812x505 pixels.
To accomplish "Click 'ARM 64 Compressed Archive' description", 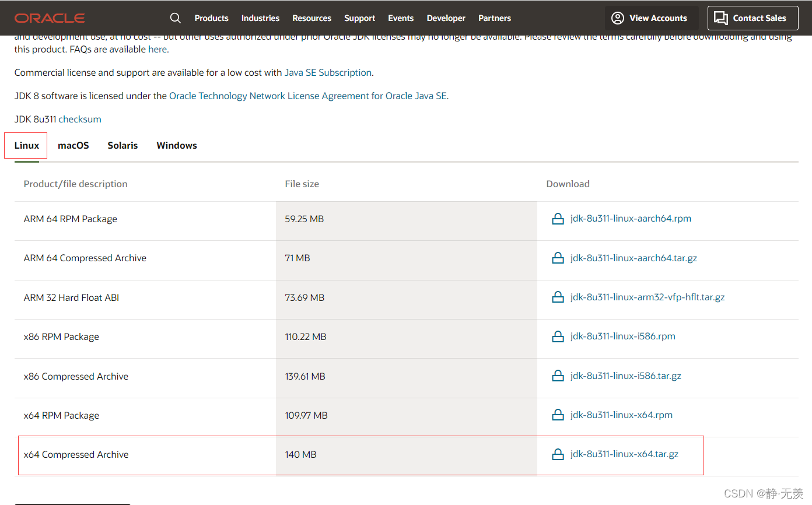I will 85,258.
